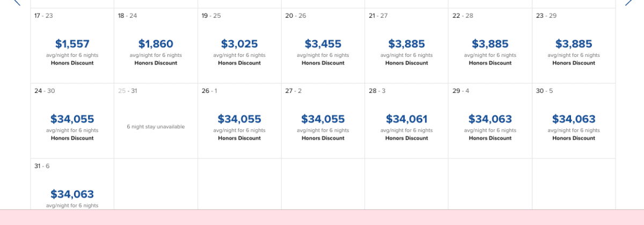The width and height of the screenshot is (644, 225).
Task: Go to next month with right arrow
Action: tap(628, 2)
